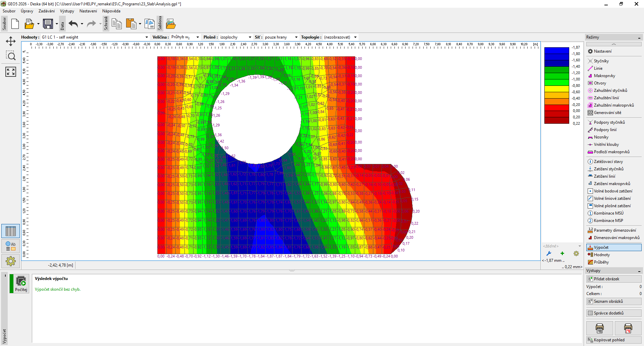Image resolution: width=644 pixels, height=346 pixels.
Task: Open the Nápověda menu
Action: point(111,11)
